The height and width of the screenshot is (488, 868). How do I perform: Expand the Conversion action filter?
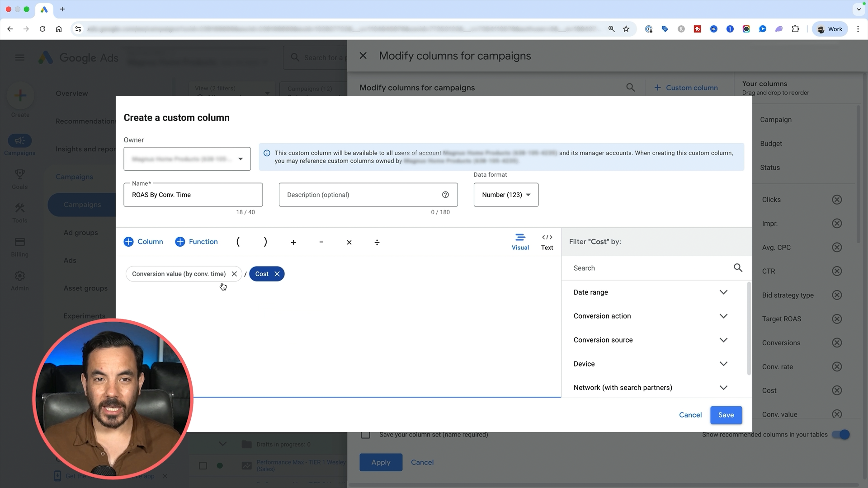723,316
